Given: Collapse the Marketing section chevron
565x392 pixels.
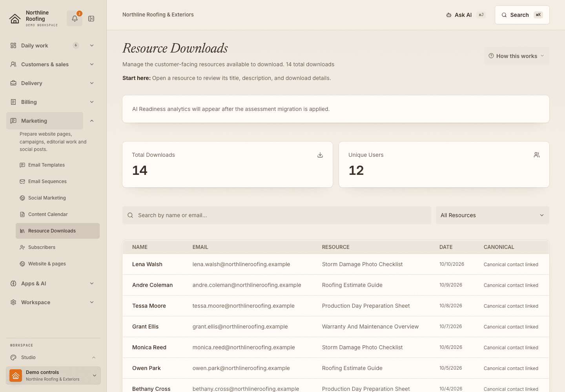Looking at the screenshot, I should pyautogui.click(x=92, y=121).
